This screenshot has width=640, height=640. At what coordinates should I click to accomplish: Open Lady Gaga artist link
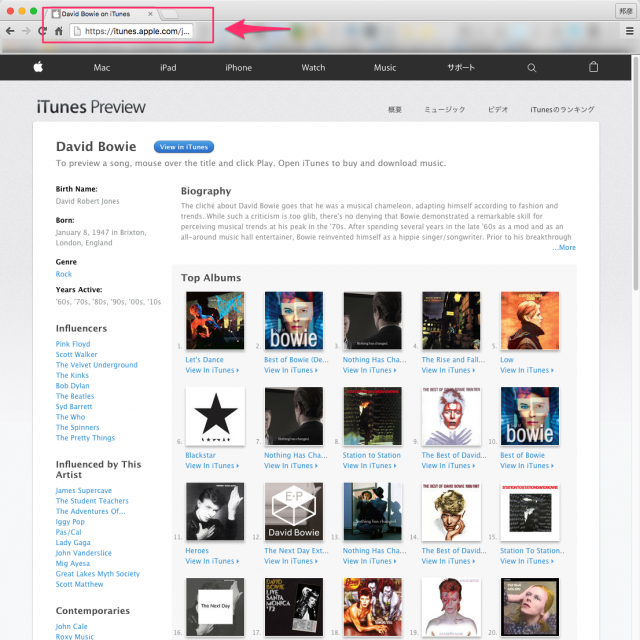tap(73, 542)
